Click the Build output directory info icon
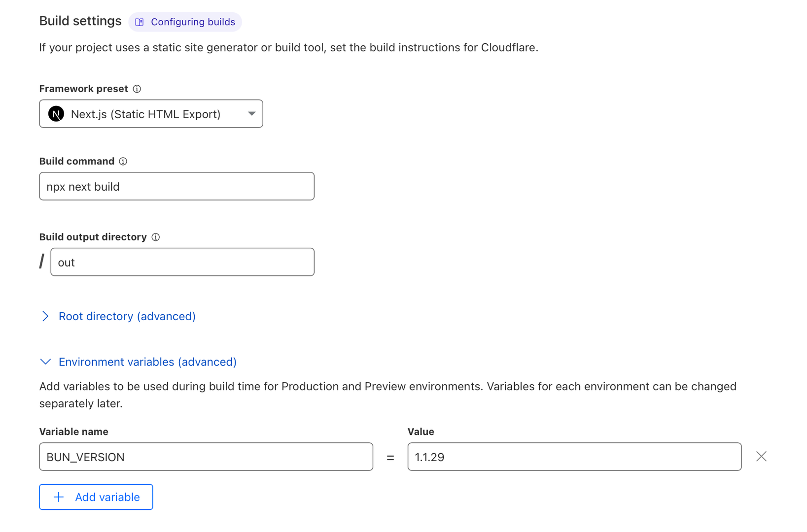 (x=156, y=237)
